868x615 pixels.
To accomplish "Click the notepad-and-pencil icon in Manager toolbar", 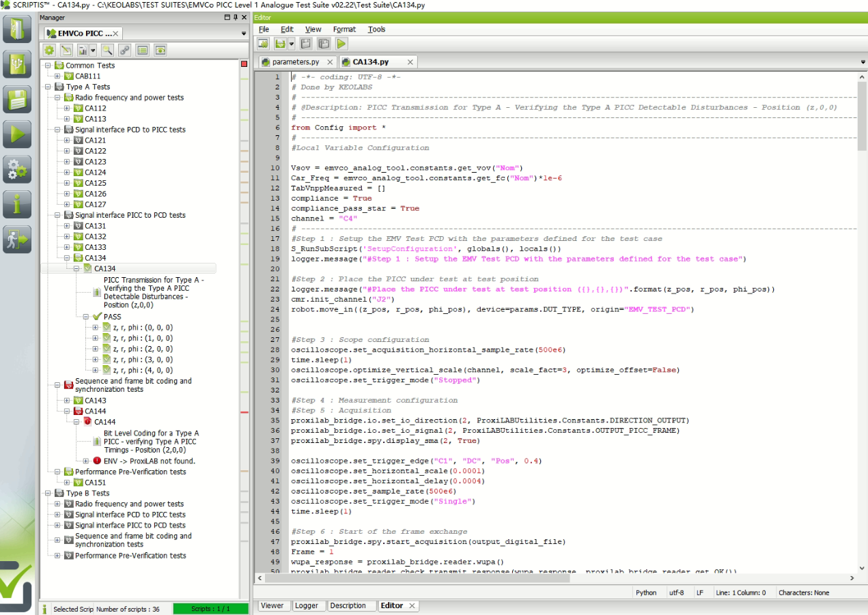I will click(66, 50).
